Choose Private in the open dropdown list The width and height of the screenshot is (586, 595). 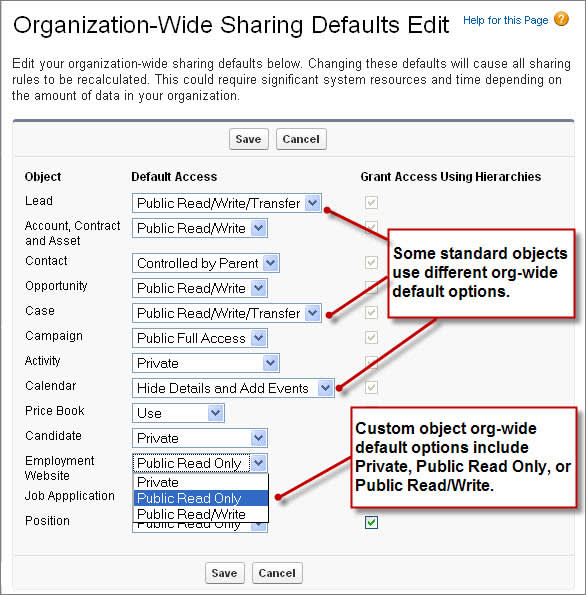(x=201, y=482)
